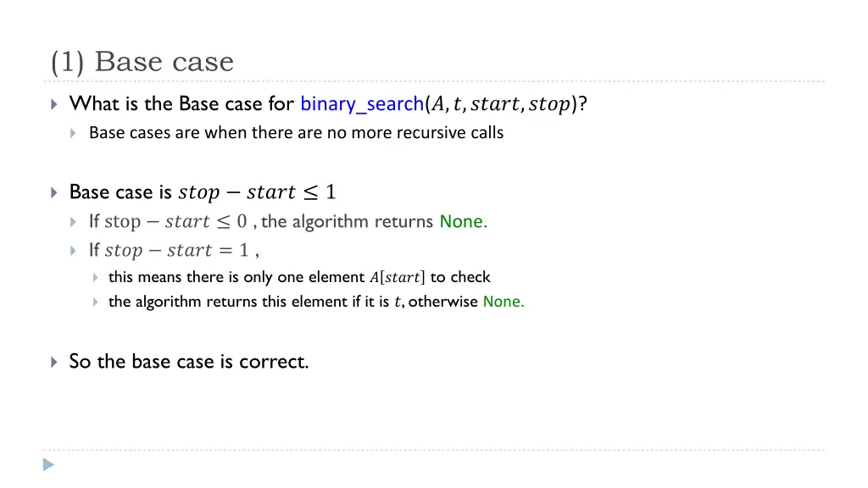The width and height of the screenshot is (868, 488).
Task: Click arrow bullet beside 'So the base case'
Action: tap(53, 362)
